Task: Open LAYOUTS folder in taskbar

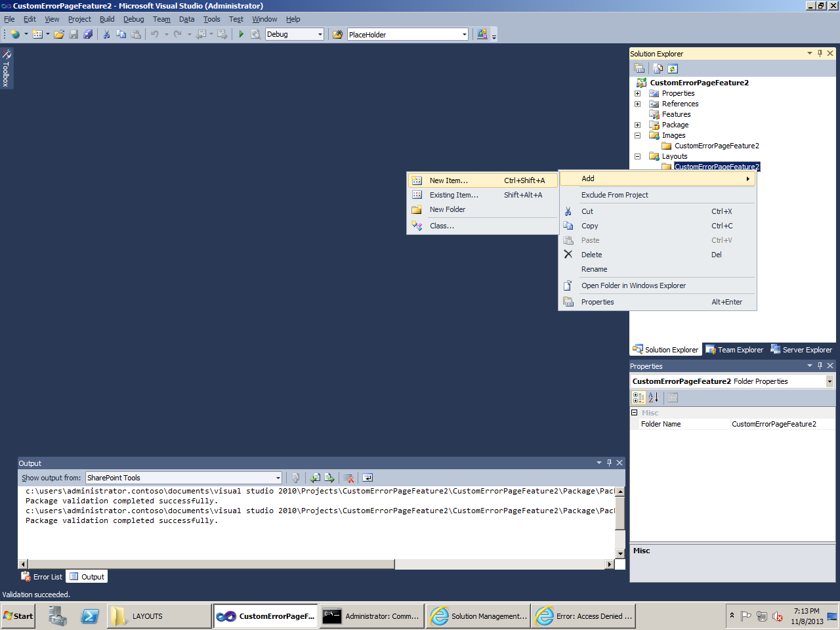Action: (x=159, y=616)
